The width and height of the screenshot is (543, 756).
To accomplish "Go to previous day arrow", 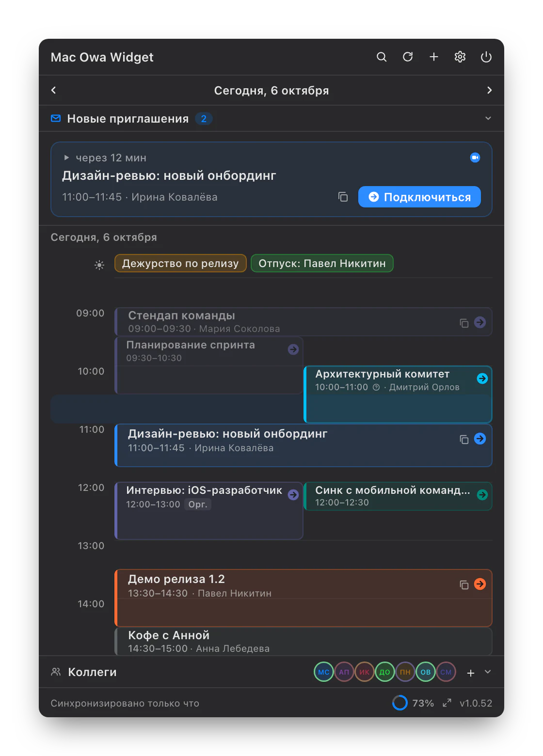I will [54, 90].
